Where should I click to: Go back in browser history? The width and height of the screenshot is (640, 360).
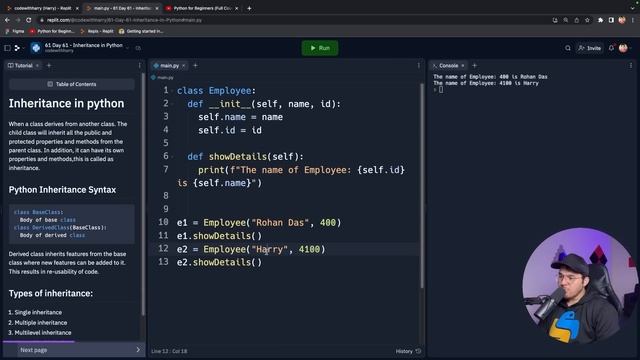pyautogui.click(x=7, y=20)
